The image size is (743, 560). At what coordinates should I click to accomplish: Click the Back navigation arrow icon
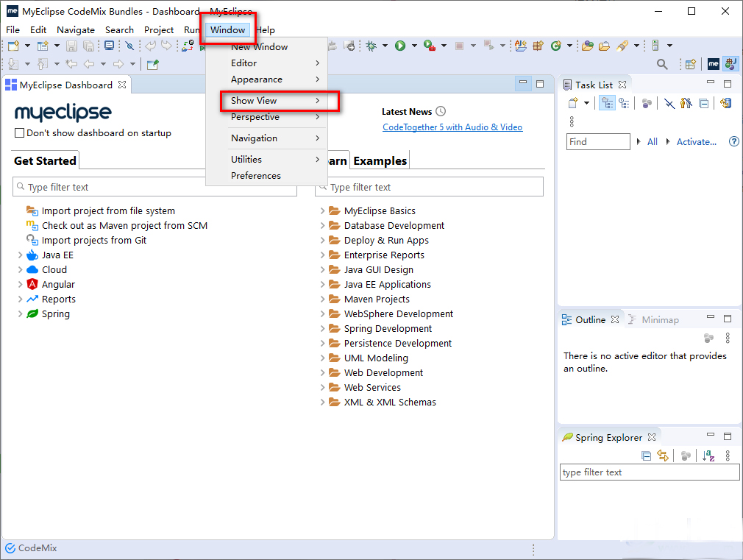pos(88,64)
